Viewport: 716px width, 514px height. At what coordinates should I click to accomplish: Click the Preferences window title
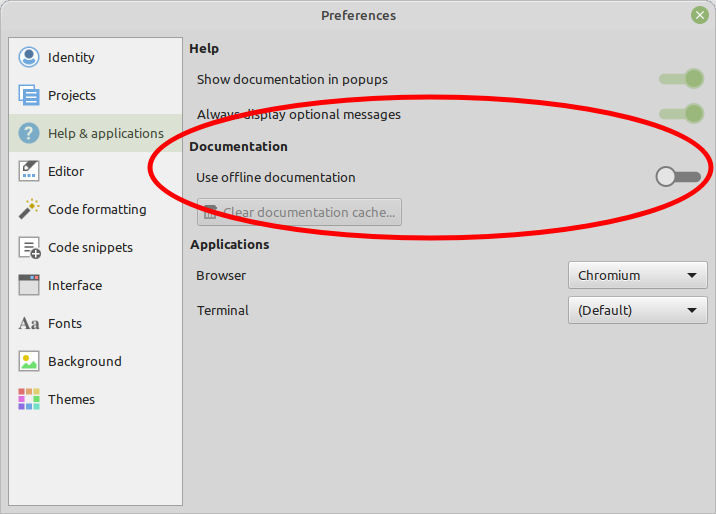click(x=358, y=16)
